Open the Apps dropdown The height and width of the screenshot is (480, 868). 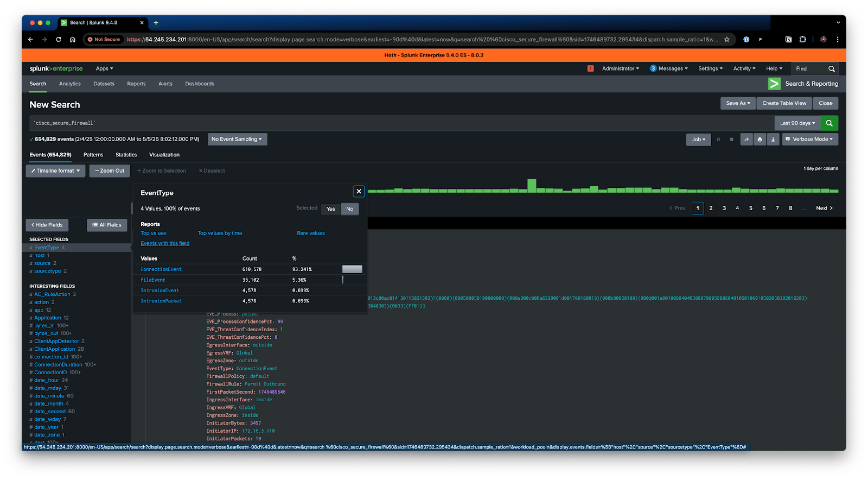click(104, 68)
